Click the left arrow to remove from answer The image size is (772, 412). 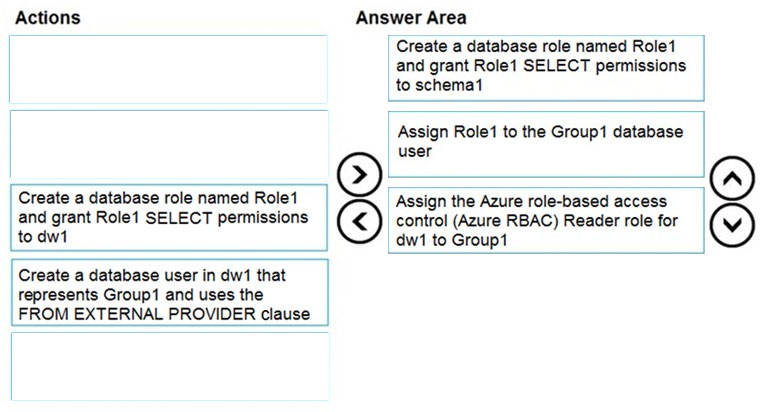[359, 222]
